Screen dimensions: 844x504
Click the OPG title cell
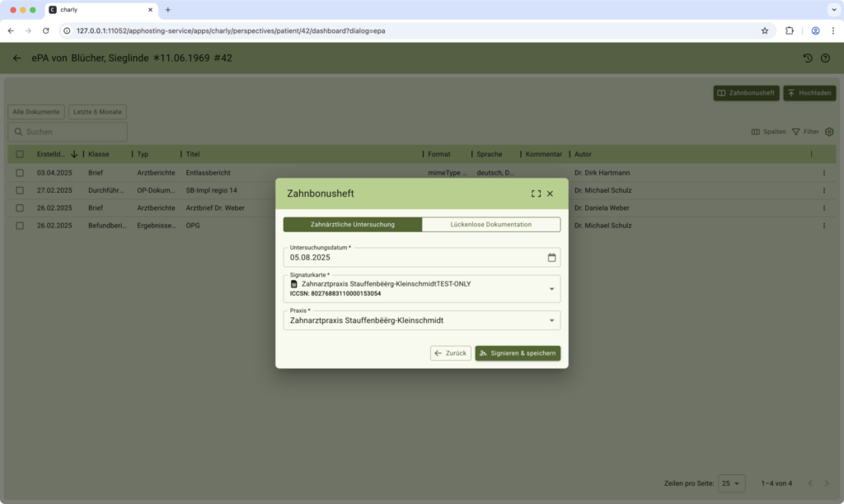click(x=193, y=226)
